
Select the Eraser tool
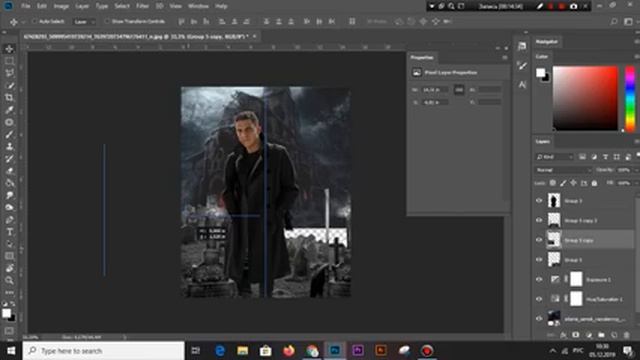9,171
